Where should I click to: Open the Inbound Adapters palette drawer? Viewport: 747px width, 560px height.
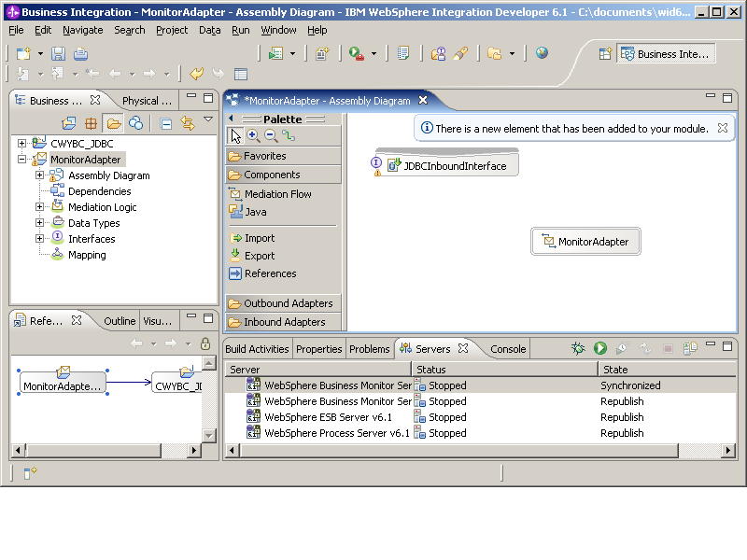[x=284, y=322]
